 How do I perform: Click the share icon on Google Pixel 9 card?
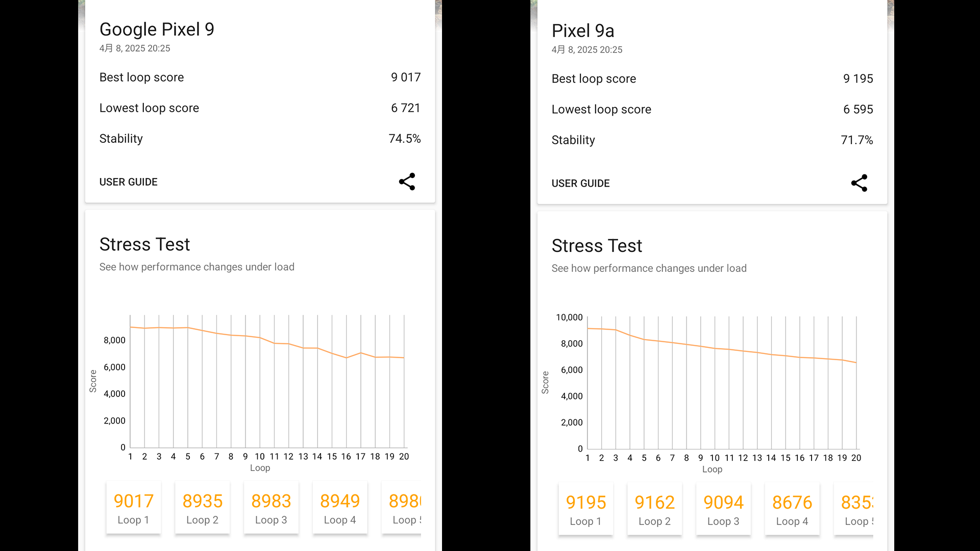coord(407,182)
